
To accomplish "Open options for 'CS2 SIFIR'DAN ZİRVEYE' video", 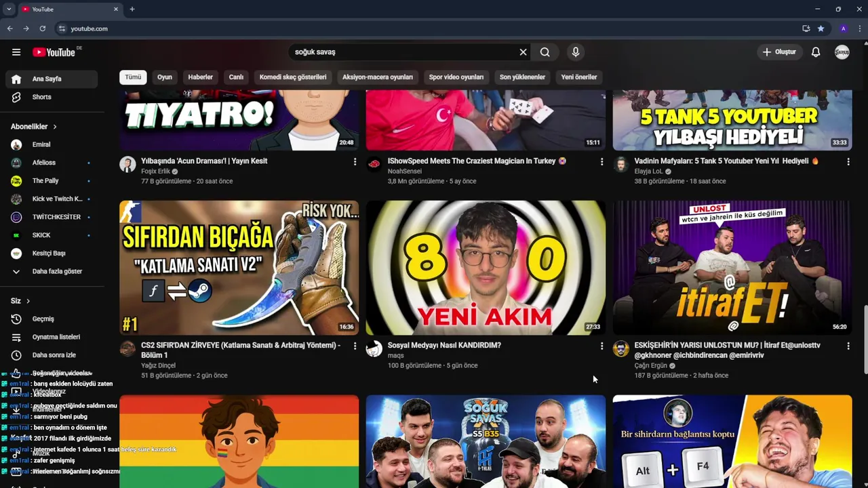I will pyautogui.click(x=355, y=346).
